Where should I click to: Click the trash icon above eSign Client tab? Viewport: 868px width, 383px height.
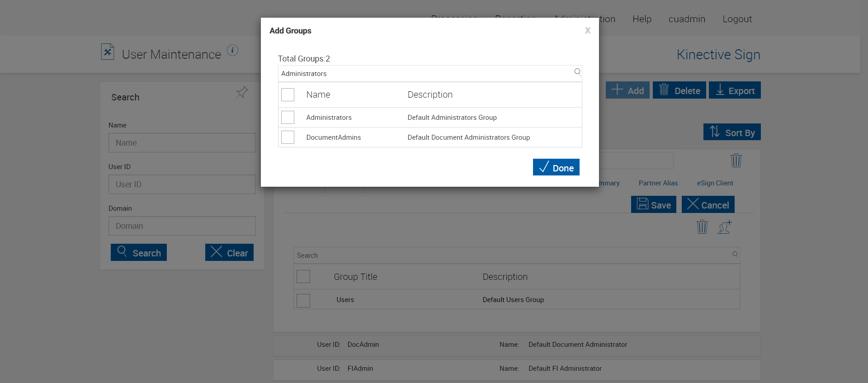(736, 161)
